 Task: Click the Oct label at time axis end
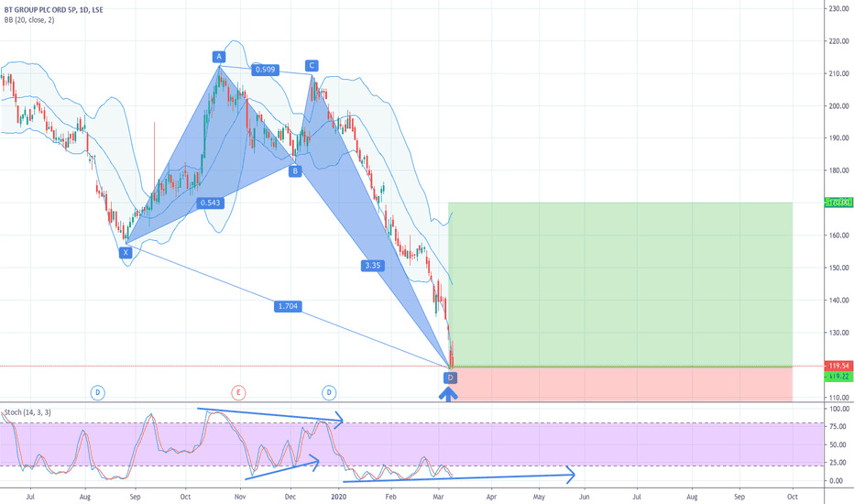tap(793, 497)
